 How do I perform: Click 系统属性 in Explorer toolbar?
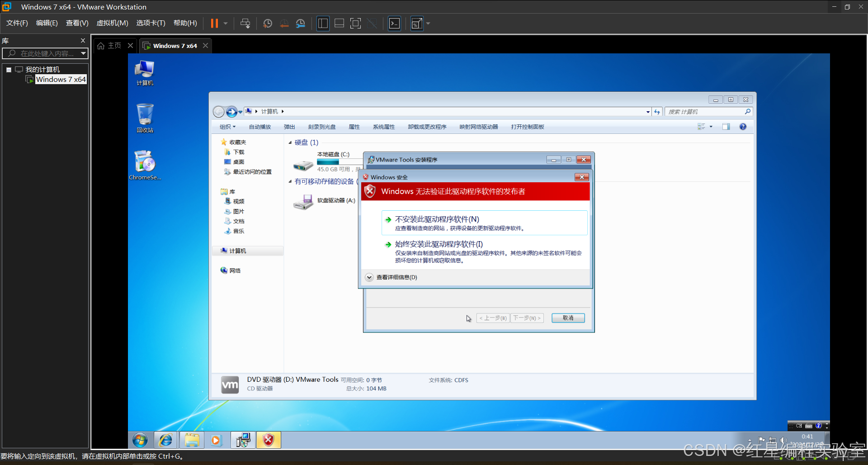pyautogui.click(x=384, y=127)
